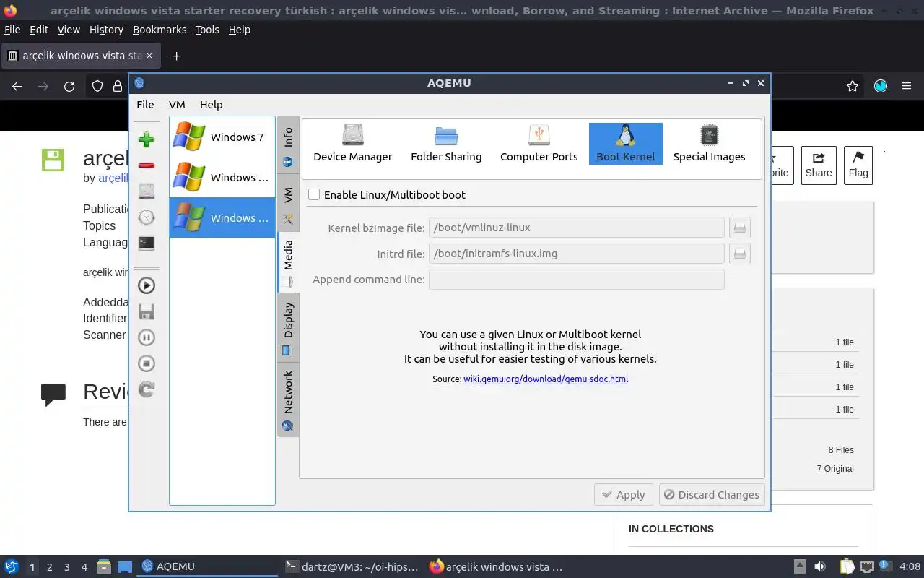Open the disk image tool in the AQEMU sidebar
This screenshot has width=924, height=578.
147,191
